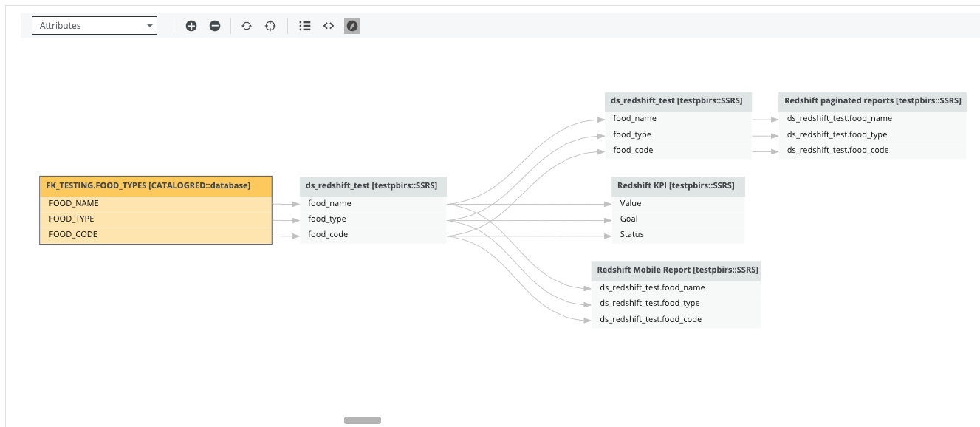
Task: Select the Goal attribute in Redshift KPI
Action: click(629, 219)
